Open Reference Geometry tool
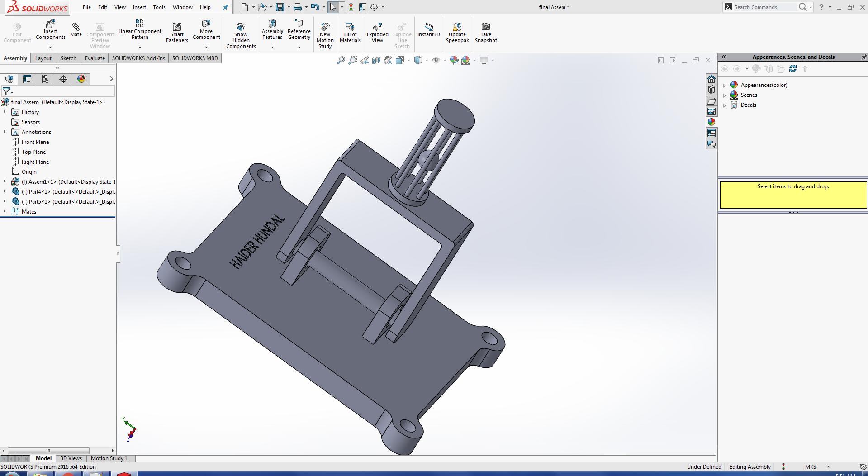This screenshot has width=868, height=476. [x=299, y=30]
